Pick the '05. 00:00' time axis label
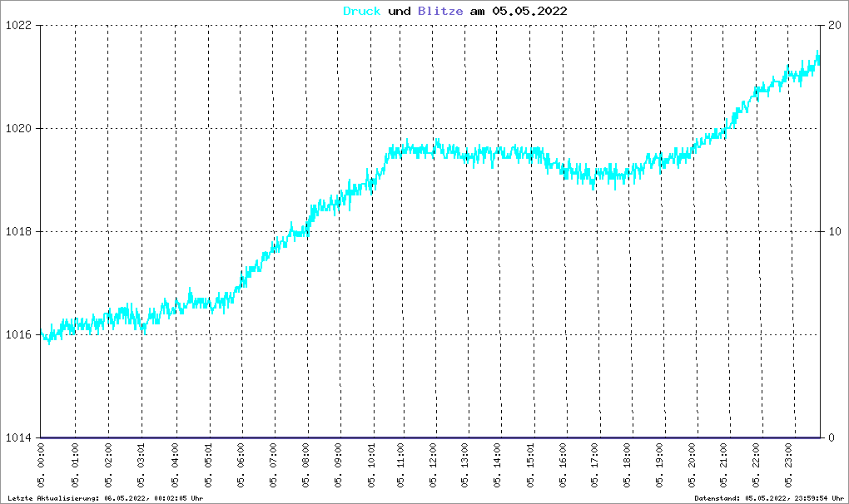The height and width of the screenshot is (504, 849). tap(42, 466)
